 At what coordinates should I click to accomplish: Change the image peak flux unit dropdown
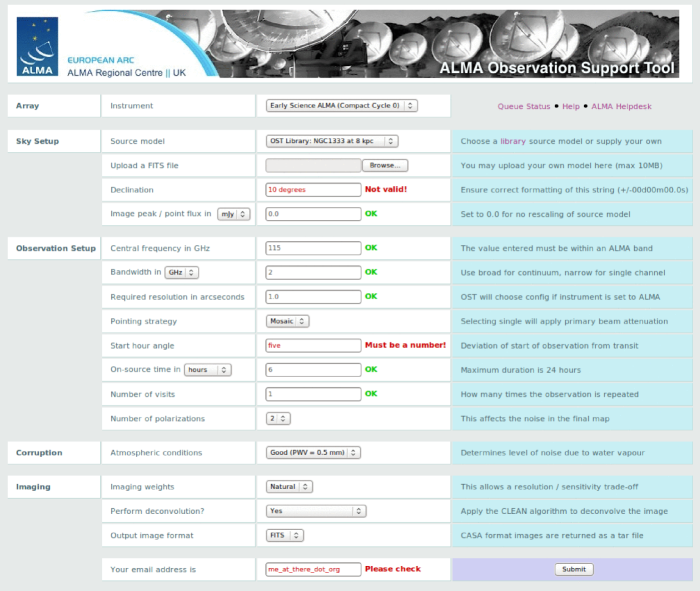(x=234, y=213)
